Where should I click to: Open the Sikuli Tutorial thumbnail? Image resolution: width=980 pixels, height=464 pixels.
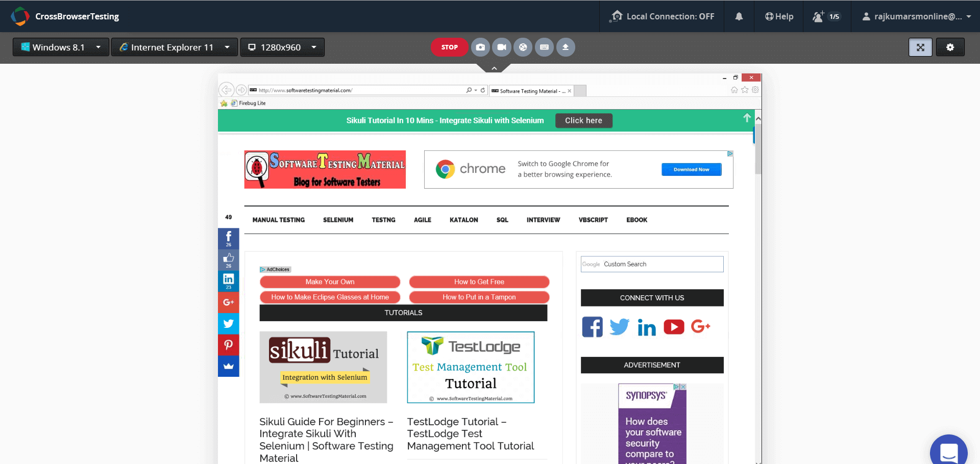pyautogui.click(x=323, y=367)
